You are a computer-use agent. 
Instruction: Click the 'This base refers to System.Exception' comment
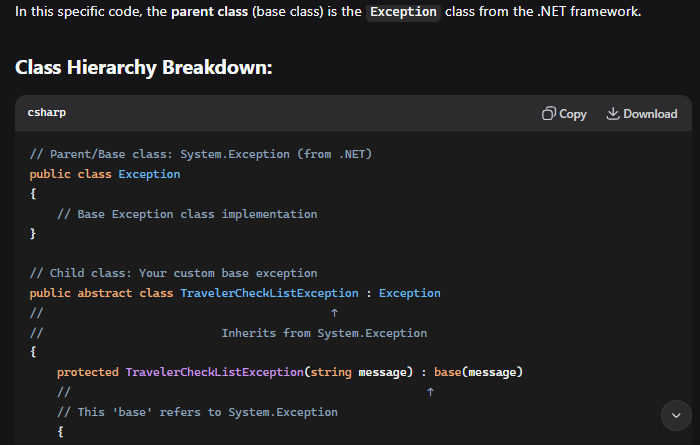pyautogui.click(x=197, y=412)
